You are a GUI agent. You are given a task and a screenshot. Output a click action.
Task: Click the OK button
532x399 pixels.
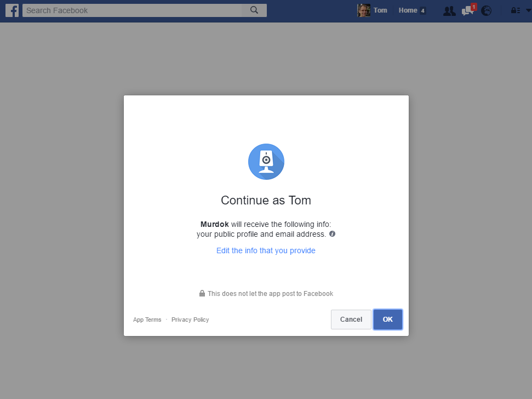point(388,320)
